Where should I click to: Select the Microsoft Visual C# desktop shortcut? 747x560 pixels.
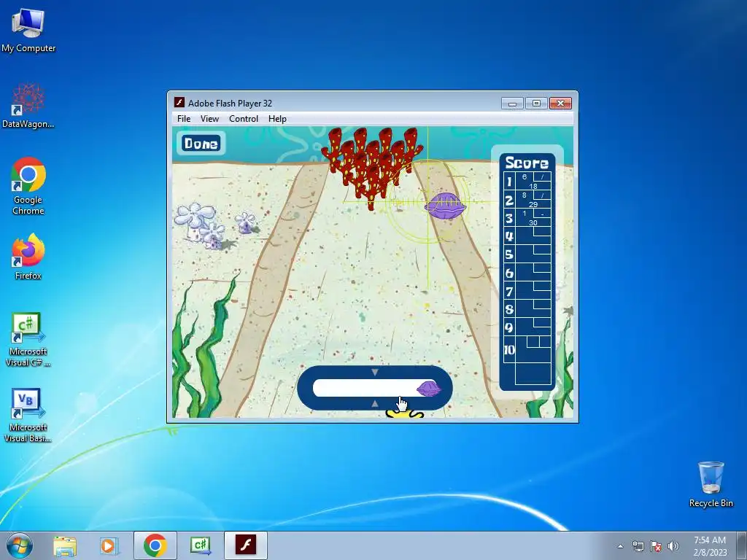pyautogui.click(x=28, y=339)
